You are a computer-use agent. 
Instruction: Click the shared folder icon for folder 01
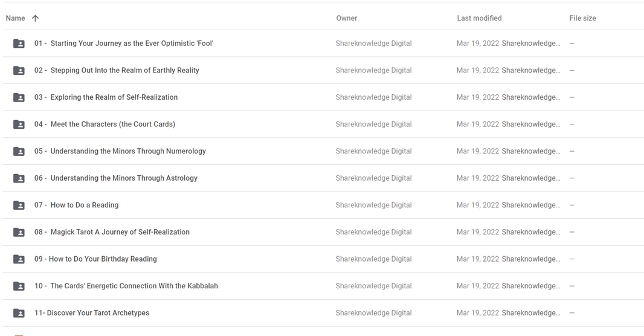(19, 44)
